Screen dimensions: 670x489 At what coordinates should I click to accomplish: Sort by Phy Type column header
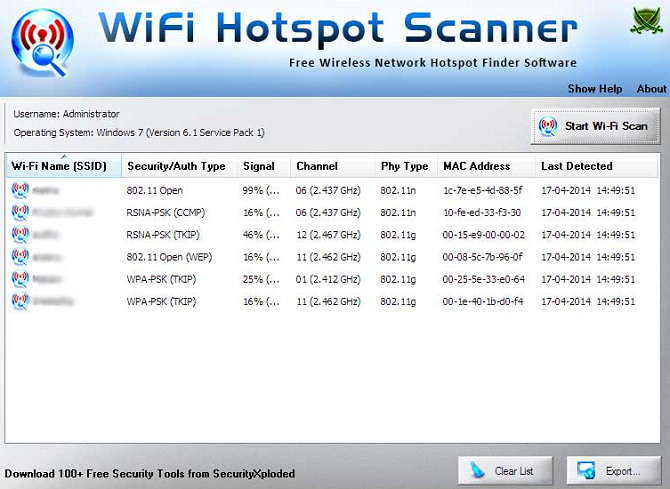[406, 166]
